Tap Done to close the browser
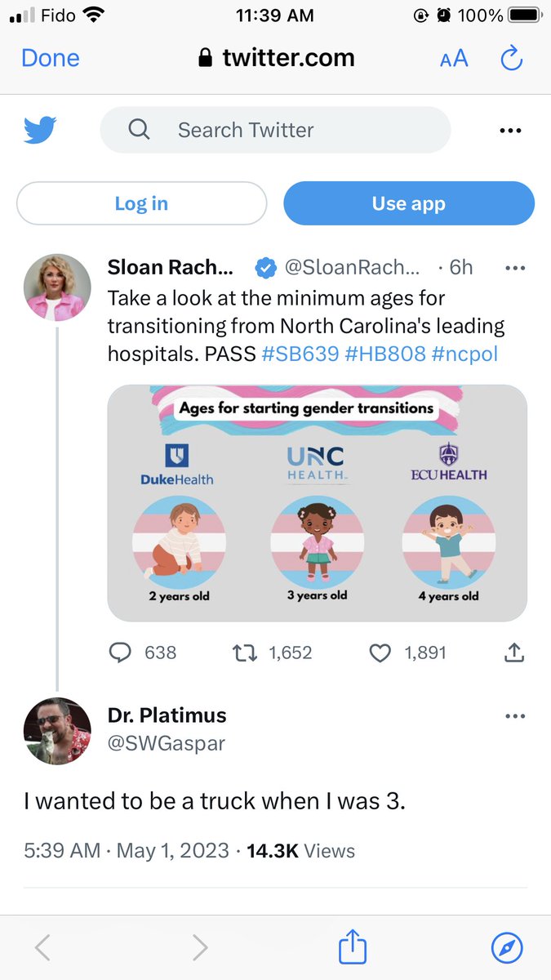Viewport: 551px width, 980px height. (x=51, y=58)
